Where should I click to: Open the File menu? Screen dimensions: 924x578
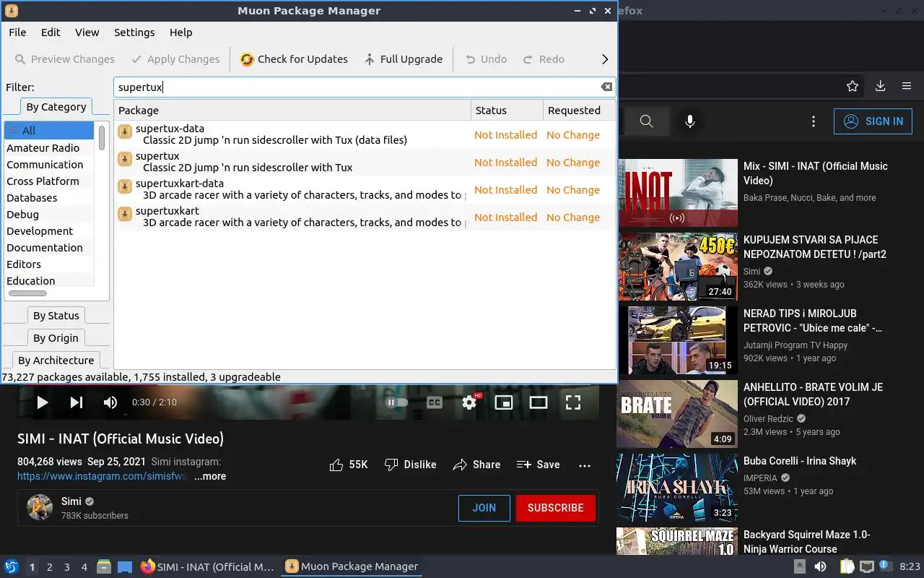17,33
